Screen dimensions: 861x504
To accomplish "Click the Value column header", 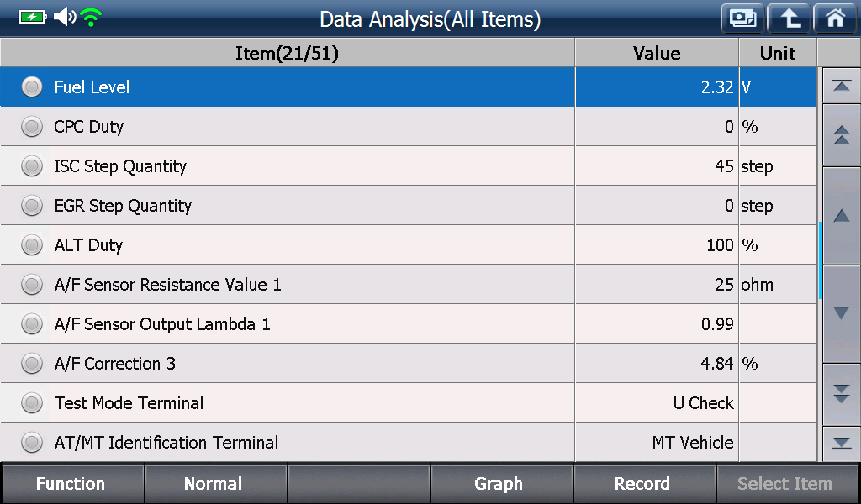I will click(657, 53).
